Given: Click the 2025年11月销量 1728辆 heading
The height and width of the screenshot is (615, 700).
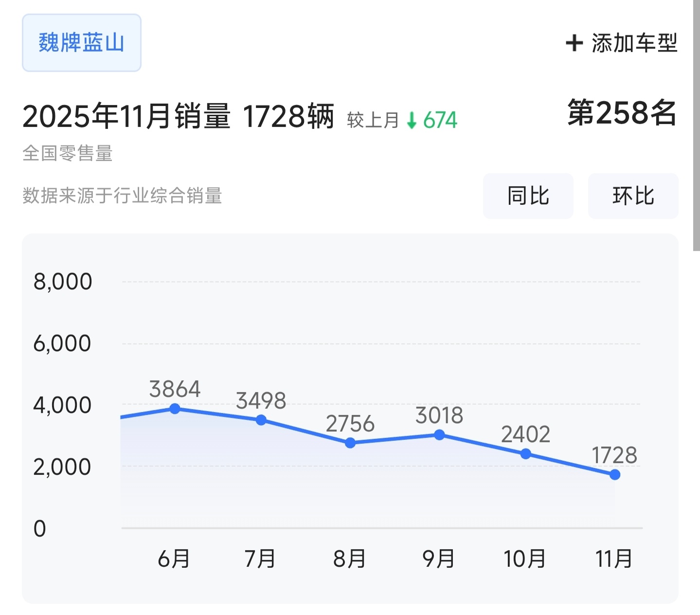Looking at the screenshot, I should [179, 116].
